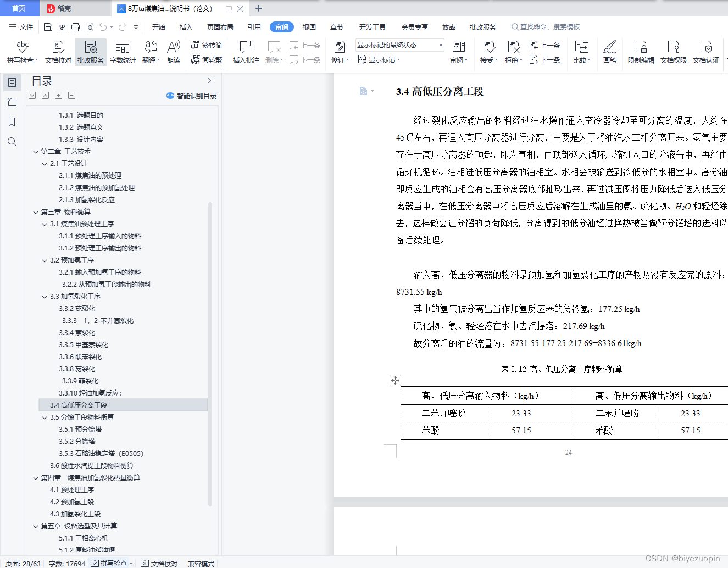This screenshot has height=568, width=728.
Task: Switch to the 引用 ribbon tab
Action: [x=254, y=27]
